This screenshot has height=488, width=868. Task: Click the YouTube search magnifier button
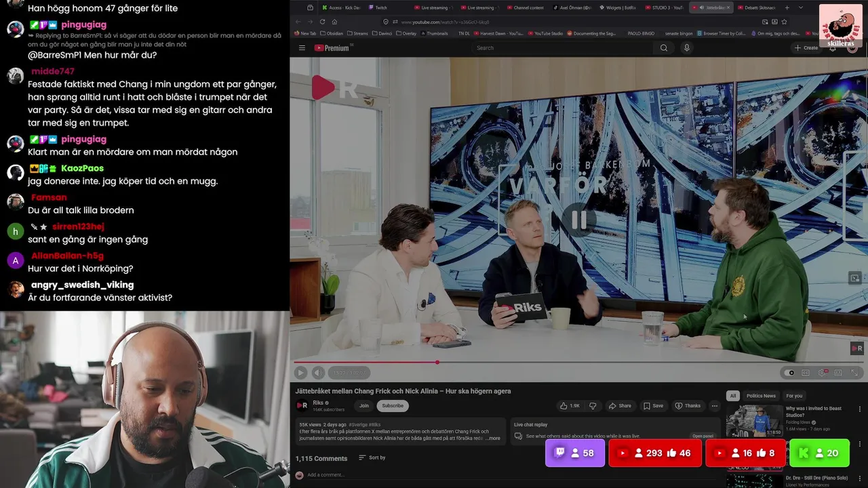(x=664, y=48)
